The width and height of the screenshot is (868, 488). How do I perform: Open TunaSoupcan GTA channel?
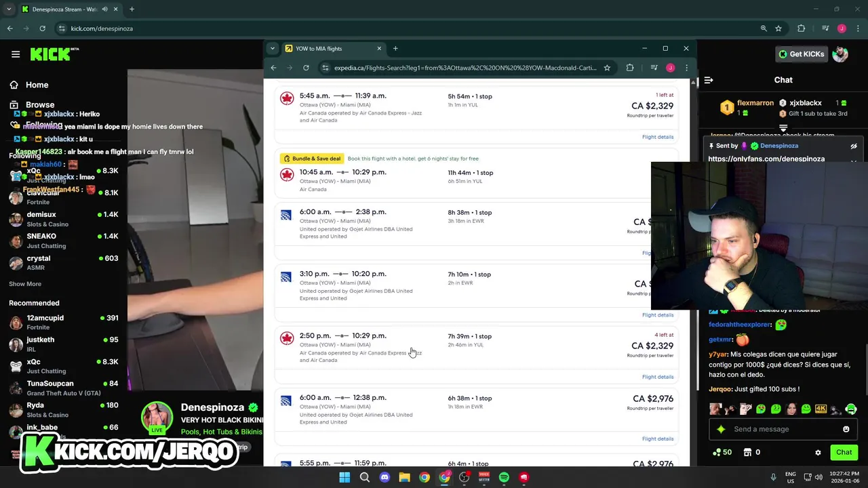(64, 388)
